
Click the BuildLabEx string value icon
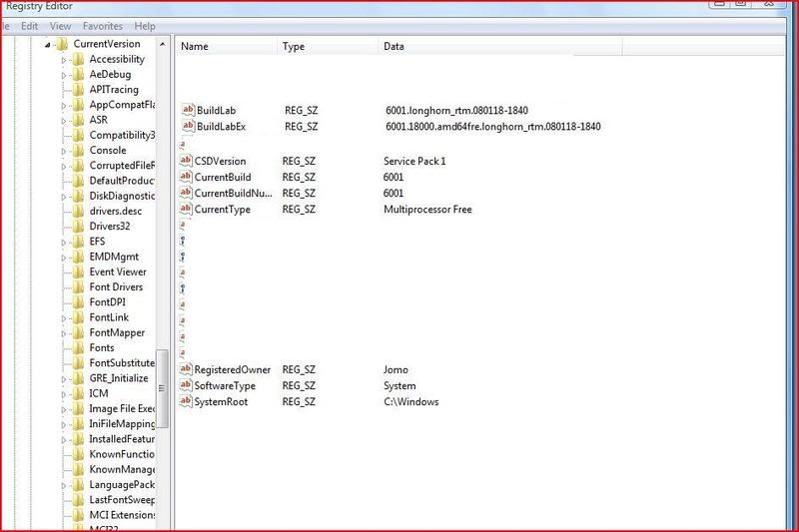click(188, 126)
